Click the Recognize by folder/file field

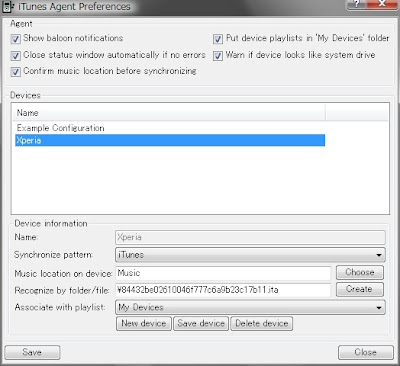click(x=223, y=290)
